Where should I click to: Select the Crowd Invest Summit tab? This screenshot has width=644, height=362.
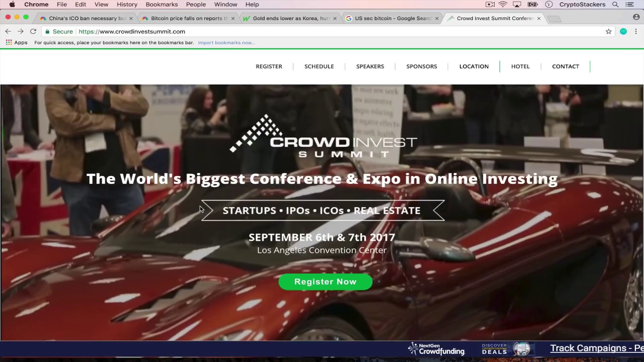tap(494, 18)
